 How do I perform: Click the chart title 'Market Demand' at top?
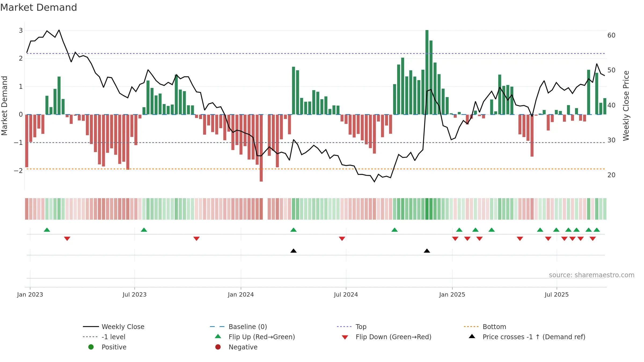(x=39, y=8)
